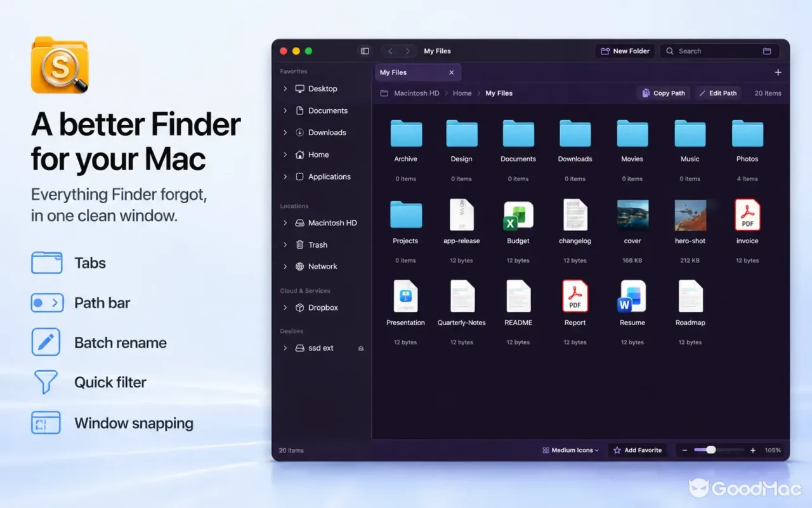Click the folder icon in search field

[767, 51]
